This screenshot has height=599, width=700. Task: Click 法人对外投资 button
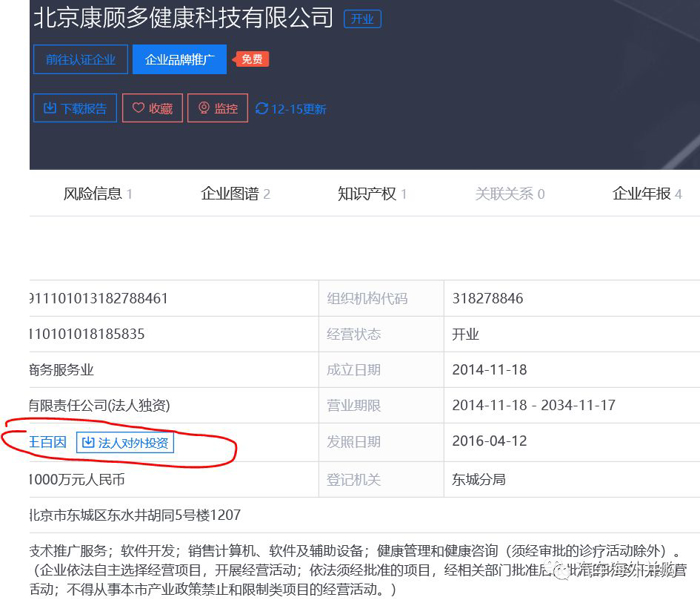point(125,443)
